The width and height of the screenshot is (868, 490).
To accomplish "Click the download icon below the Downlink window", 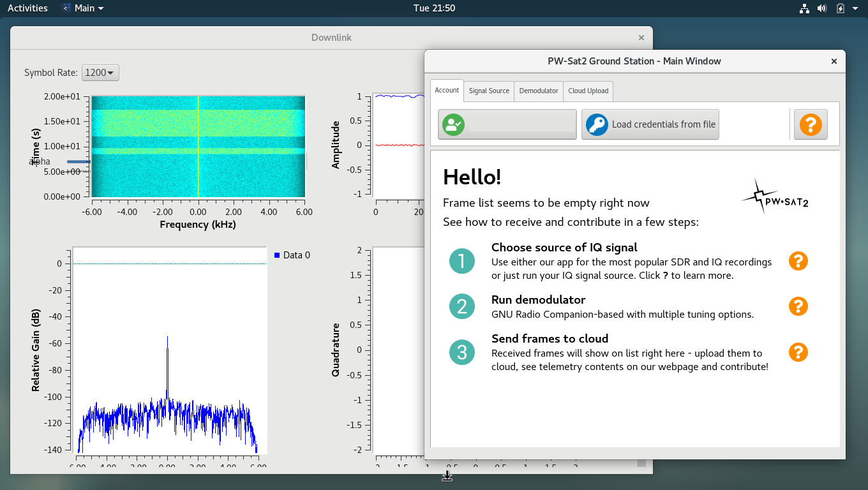I will (x=447, y=475).
